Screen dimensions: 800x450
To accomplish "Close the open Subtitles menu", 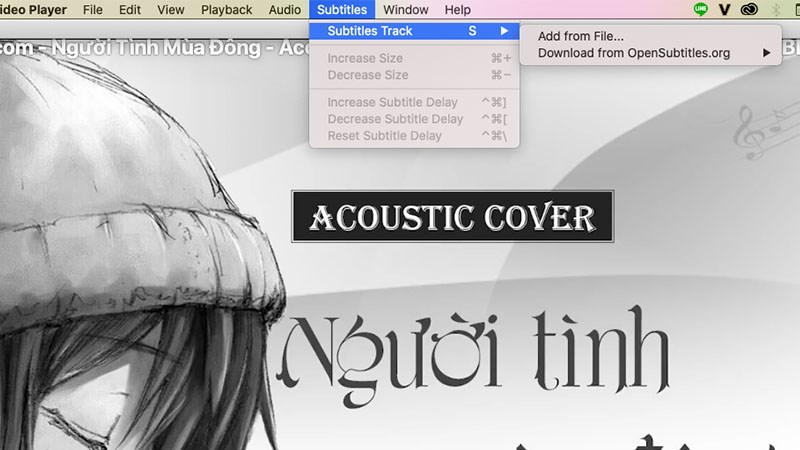I will pyautogui.click(x=342, y=10).
